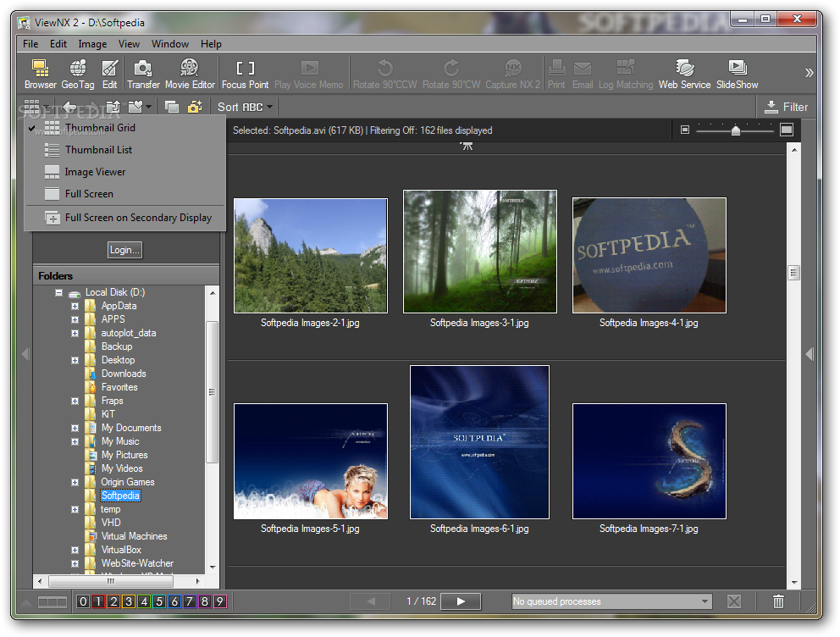Click the folder tree horizontal scrollbar

(x=111, y=581)
